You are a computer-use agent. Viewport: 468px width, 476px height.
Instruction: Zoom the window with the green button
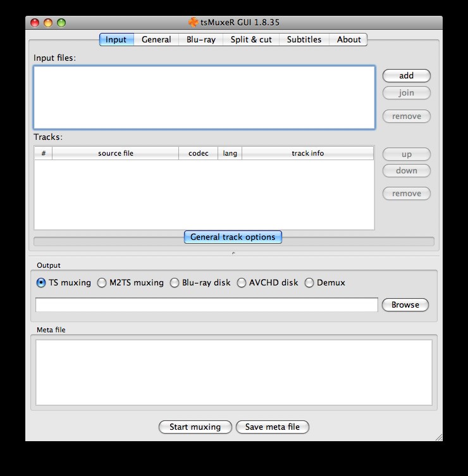pos(61,23)
